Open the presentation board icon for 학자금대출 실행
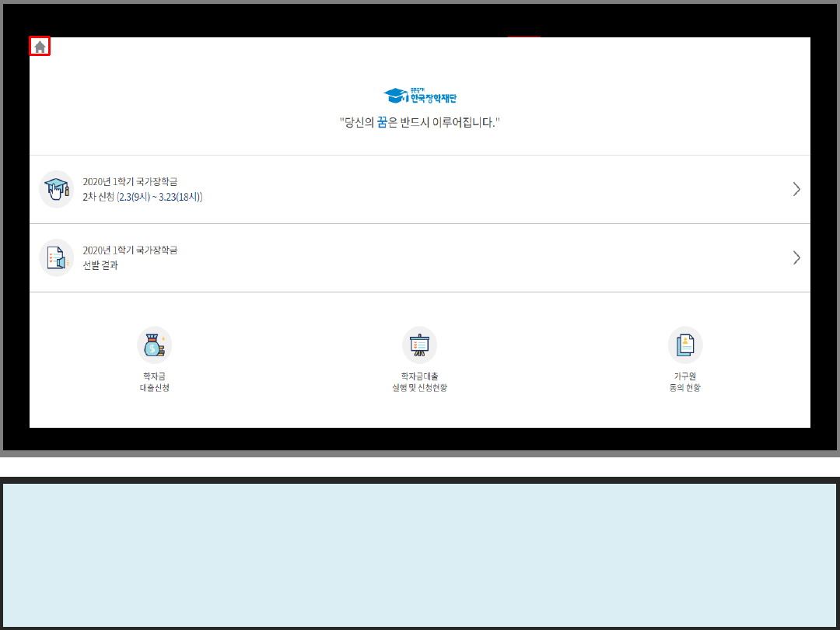 click(x=419, y=345)
